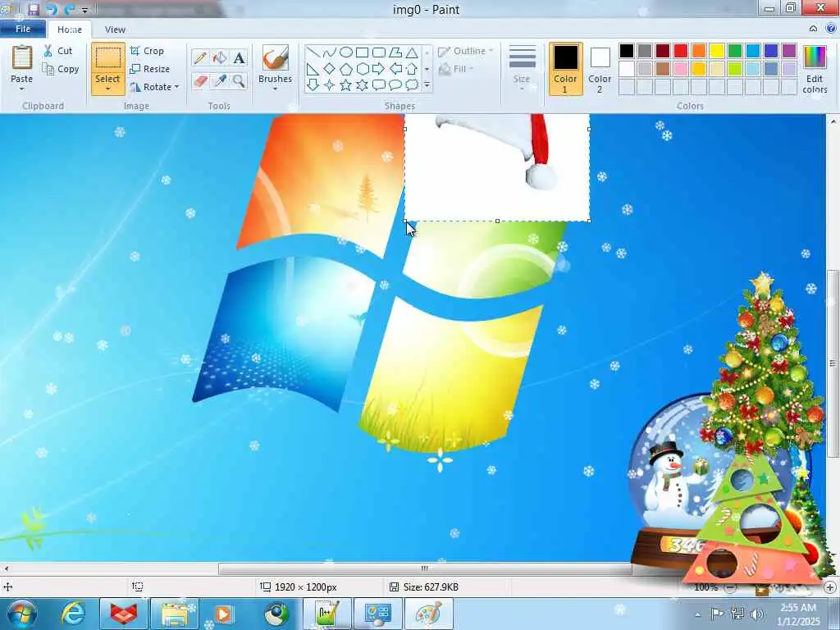Viewport: 840px width, 630px height.
Task: Choose the Diamond shape
Action: (x=330, y=69)
